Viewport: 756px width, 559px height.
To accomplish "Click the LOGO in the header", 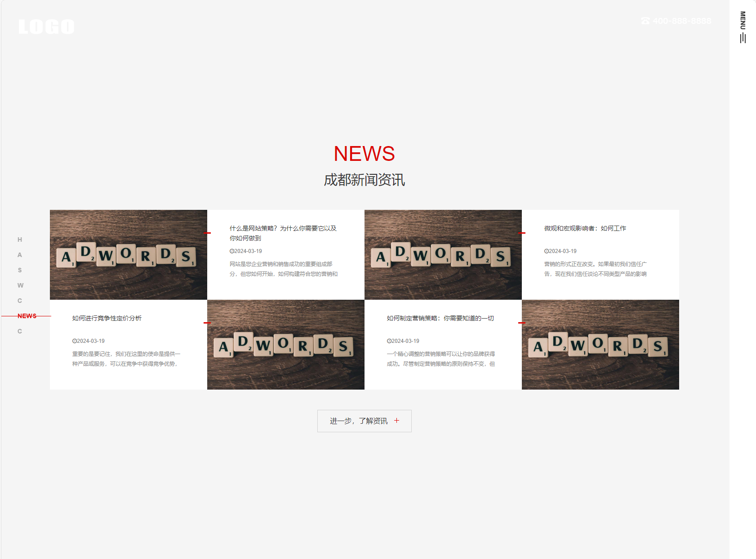I will [46, 27].
